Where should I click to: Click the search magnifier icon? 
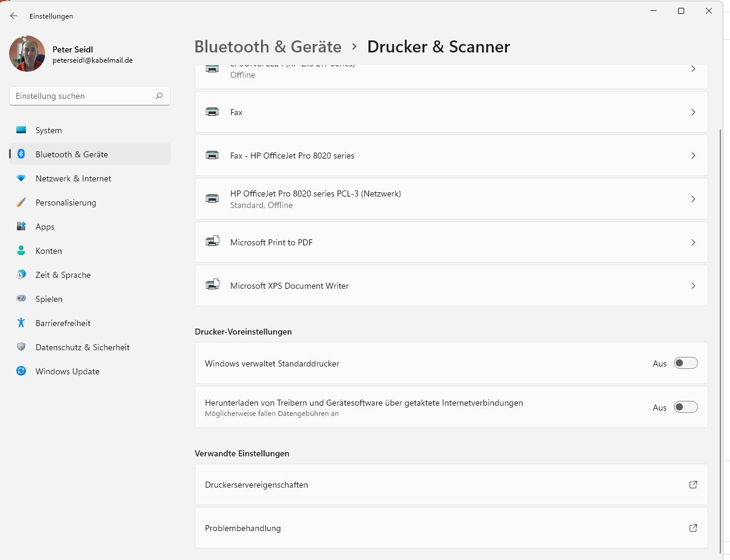(x=159, y=96)
